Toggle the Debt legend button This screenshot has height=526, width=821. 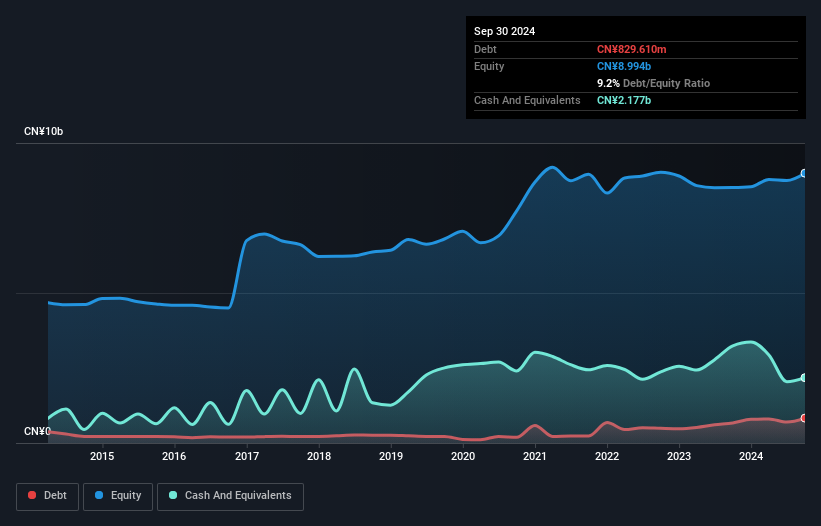(46, 495)
